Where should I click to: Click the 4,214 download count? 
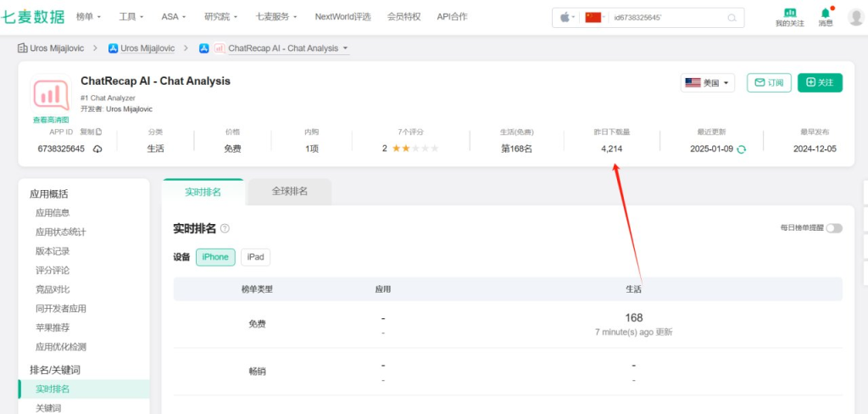(x=612, y=148)
